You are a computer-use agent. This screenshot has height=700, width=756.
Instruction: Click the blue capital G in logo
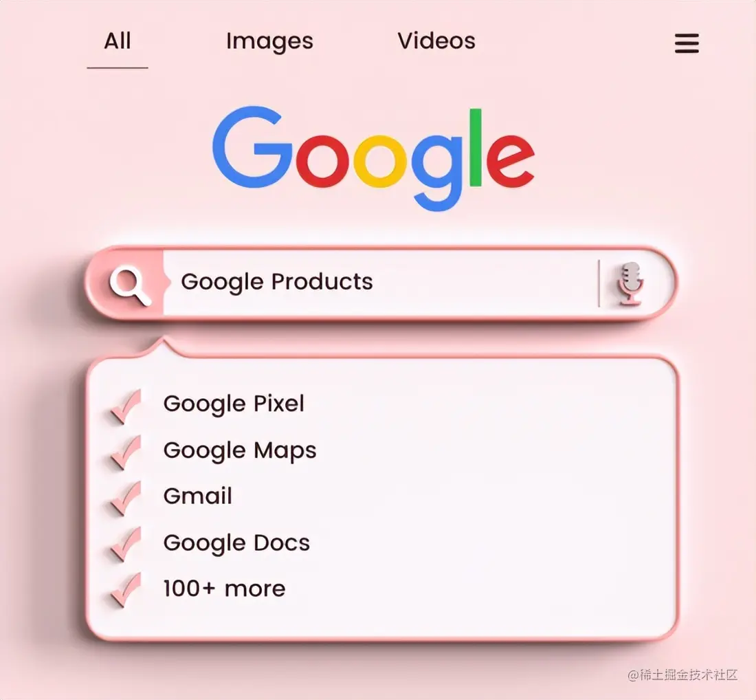click(x=253, y=146)
